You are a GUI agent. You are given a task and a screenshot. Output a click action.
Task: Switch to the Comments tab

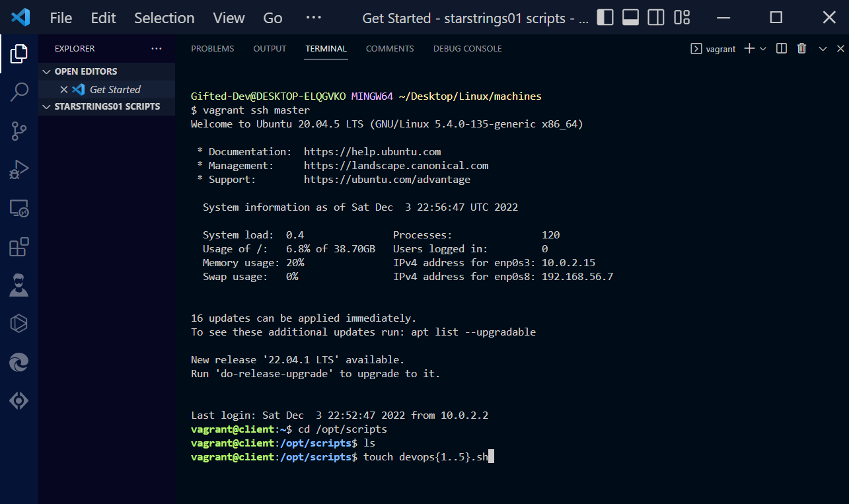click(x=390, y=48)
